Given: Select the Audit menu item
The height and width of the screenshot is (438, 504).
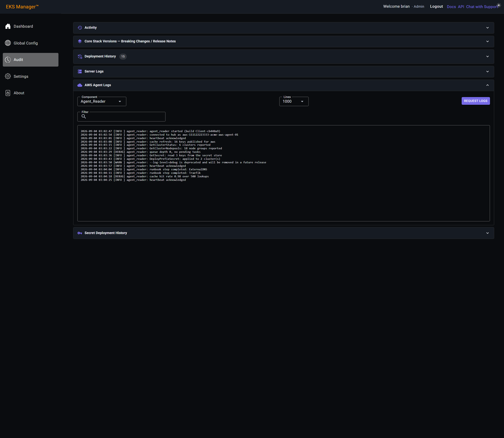Looking at the screenshot, I should [x=30, y=60].
